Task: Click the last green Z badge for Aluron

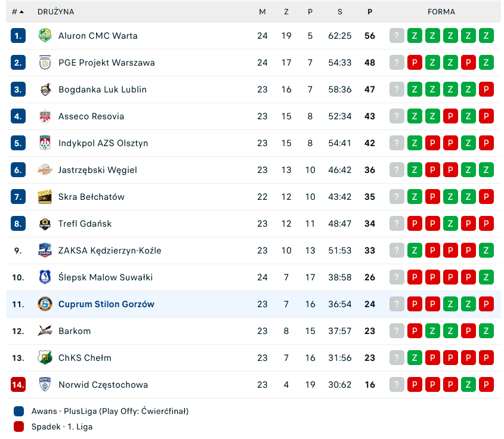Action: [x=486, y=36]
